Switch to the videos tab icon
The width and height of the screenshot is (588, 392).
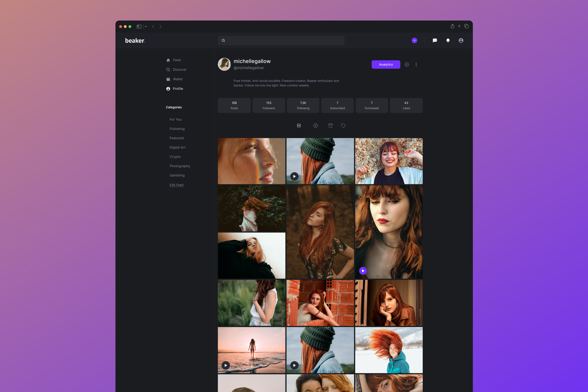point(315,126)
